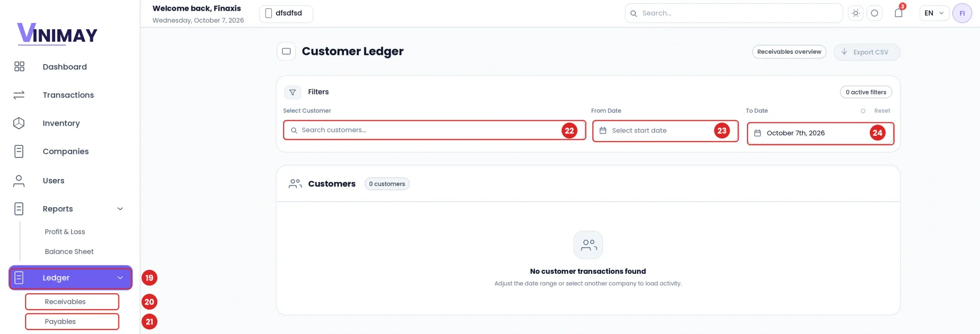The height and width of the screenshot is (334, 980).
Task: Click magnifier icon in customer search
Action: coord(294,130)
